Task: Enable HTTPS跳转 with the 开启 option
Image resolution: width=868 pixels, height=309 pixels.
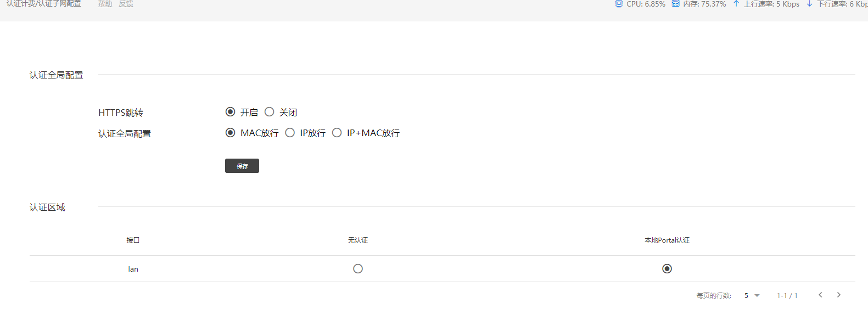Action: coord(231,112)
